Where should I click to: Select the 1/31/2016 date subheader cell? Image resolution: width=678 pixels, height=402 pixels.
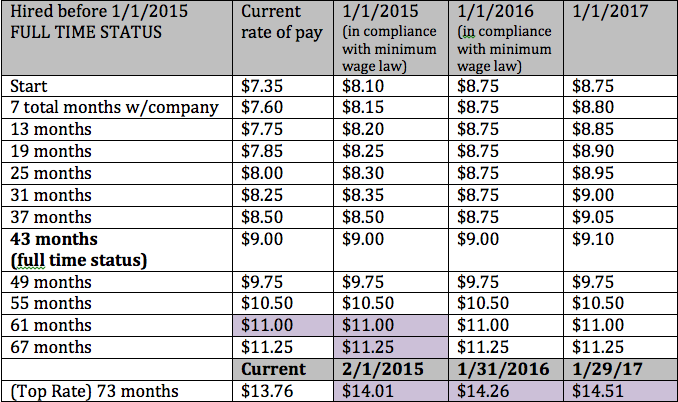[x=506, y=369]
